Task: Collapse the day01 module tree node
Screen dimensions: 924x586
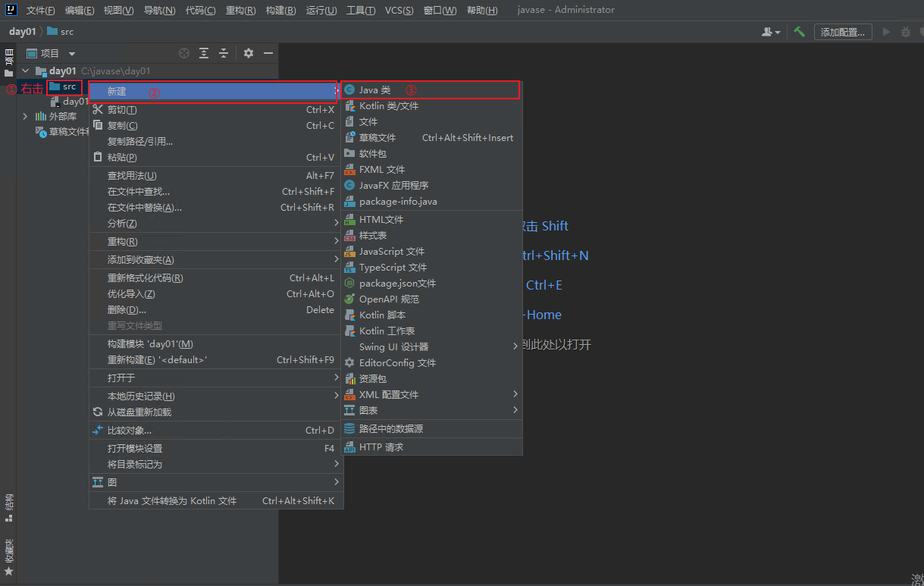Action: pyautogui.click(x=25, y=71)
